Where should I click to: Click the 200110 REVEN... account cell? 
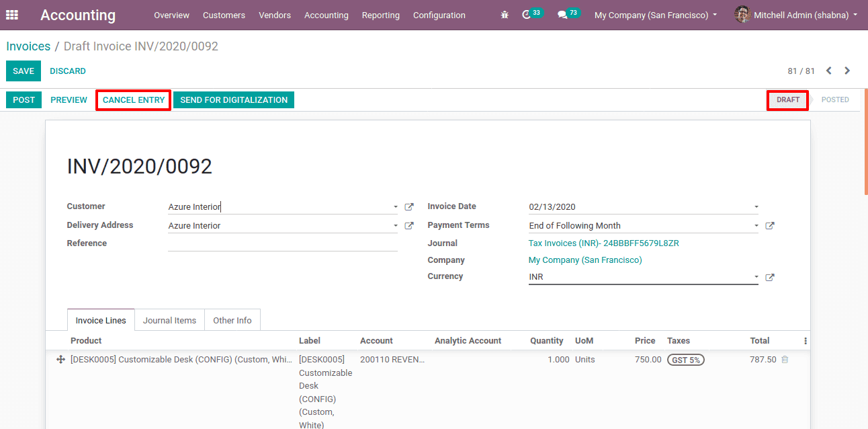(392, 360)
